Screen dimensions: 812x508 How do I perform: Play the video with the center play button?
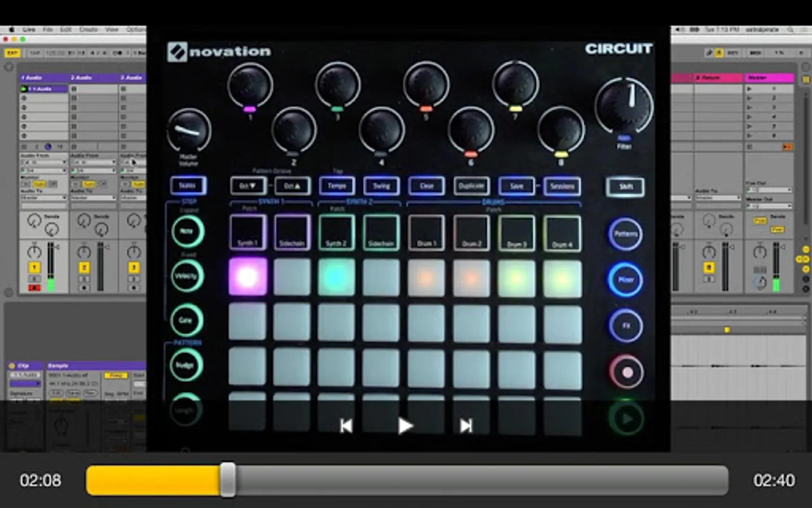tap(405, 426)
